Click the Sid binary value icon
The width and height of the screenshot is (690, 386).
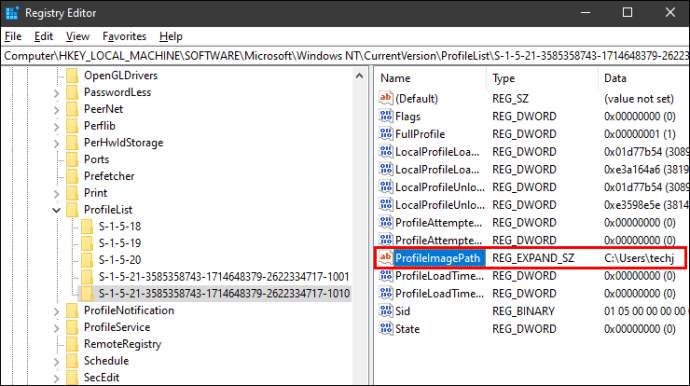pos(385,311)
